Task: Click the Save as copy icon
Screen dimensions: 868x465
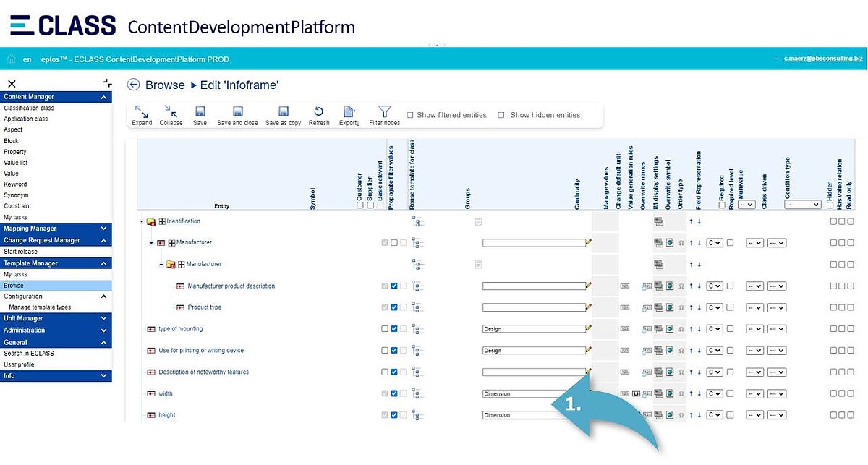Action: point(284,112)
